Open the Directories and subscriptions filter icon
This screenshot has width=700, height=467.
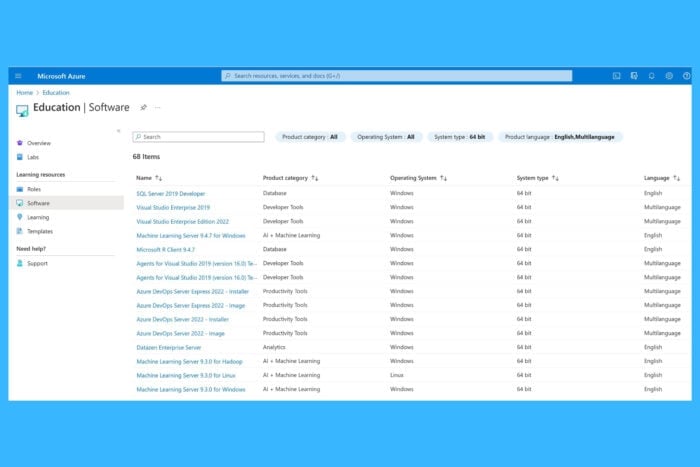click(x=634, y=76)
